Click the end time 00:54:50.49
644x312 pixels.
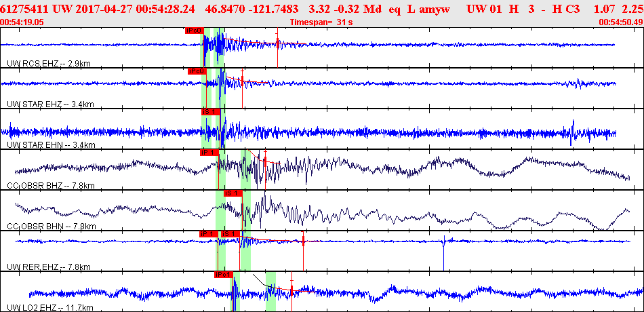[620, 22]
